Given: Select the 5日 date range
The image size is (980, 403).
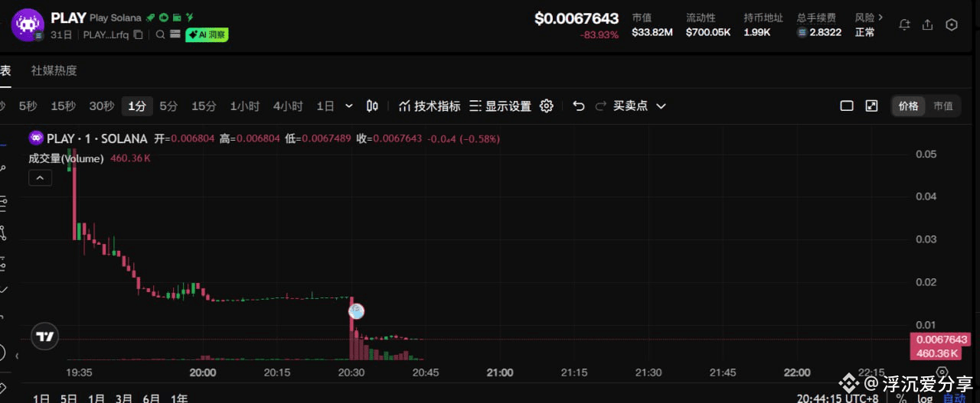Looking at the screenshot, I should tap(69, 398).
